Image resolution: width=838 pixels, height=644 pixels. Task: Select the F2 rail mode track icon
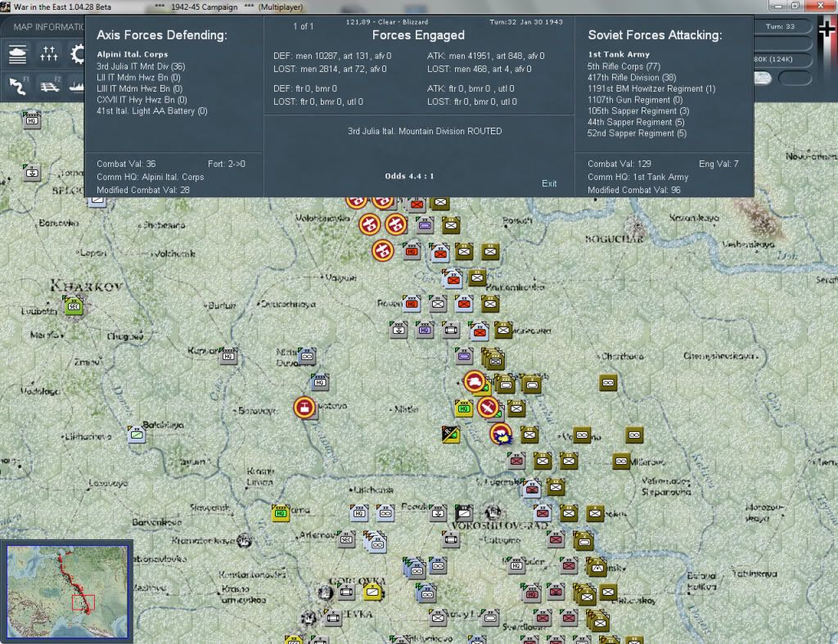coord(50,85)
